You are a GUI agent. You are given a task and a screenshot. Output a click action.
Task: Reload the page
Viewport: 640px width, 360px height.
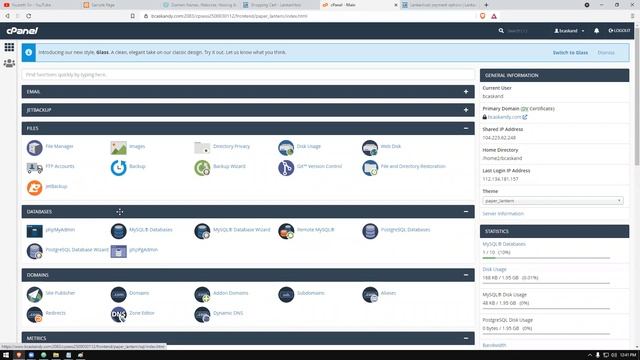[29, 16]
